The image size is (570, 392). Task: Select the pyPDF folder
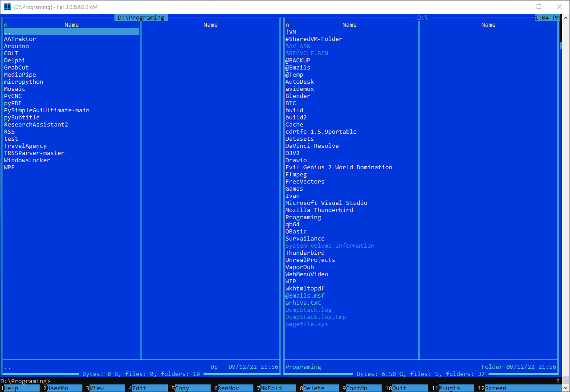[x=13, y=103]
